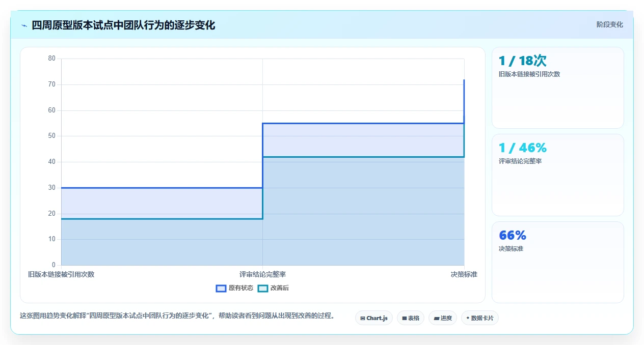
Task: Click the 评审结论完整率 x-axis label
Action: tap(263, 274)
